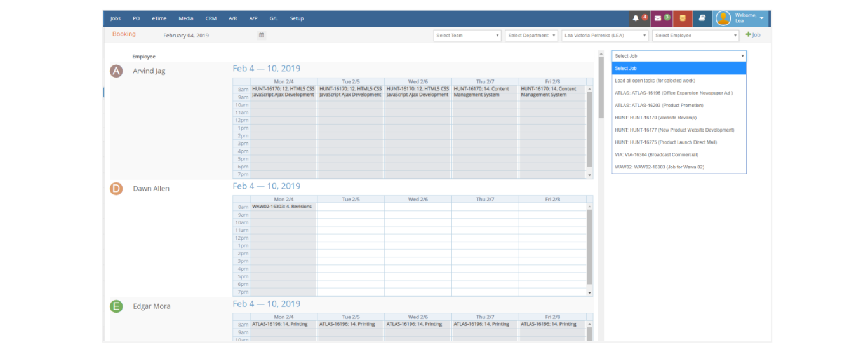Open the calendar date picker icon
Viewport: 868px width, 354px height.
[261, 36]
